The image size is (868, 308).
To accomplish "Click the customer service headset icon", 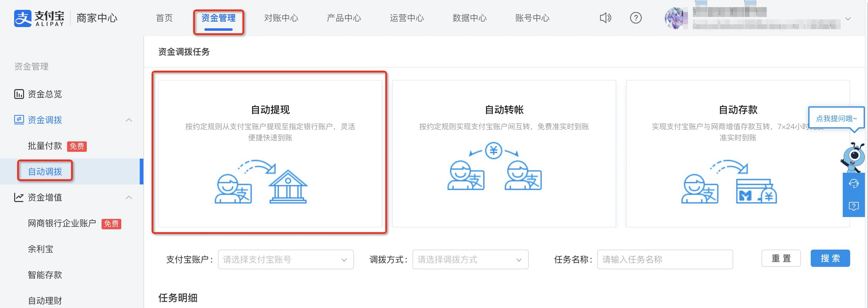I will pyautogui.click(x=854, y=184).
